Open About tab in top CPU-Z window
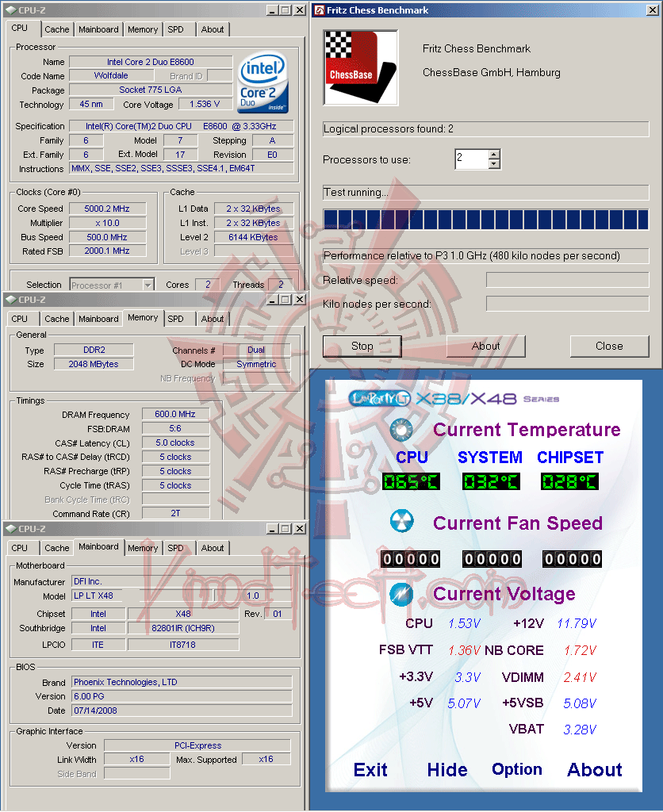This screenshot has width=663, height=812. coord(213,29)
